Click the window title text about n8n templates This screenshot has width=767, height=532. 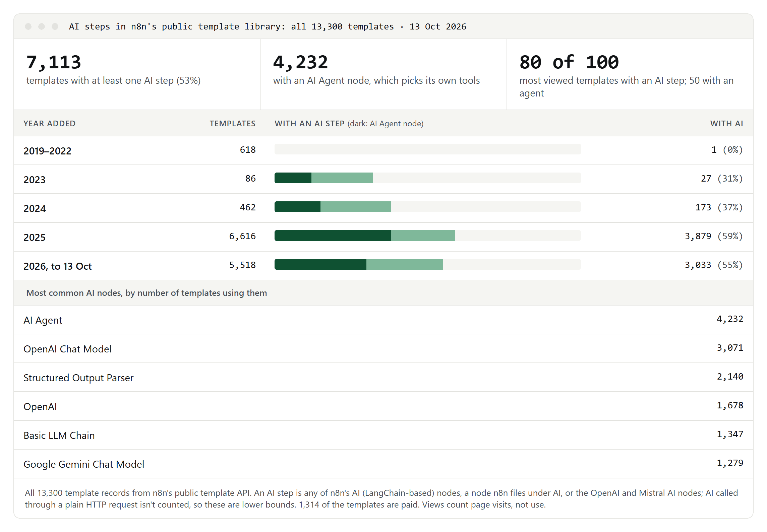pyautogui.click(x=268, y=26)
